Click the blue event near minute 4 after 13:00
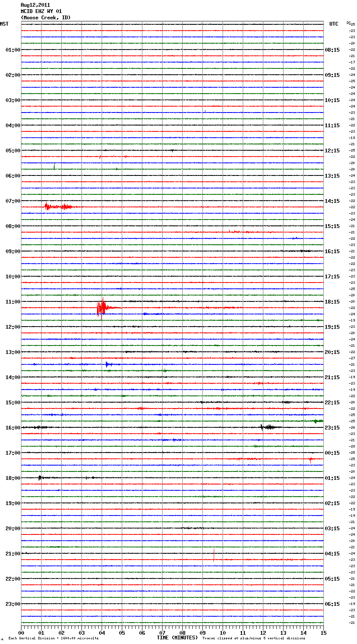This screenshot has height=644, width=357. (x=109, y=364)
